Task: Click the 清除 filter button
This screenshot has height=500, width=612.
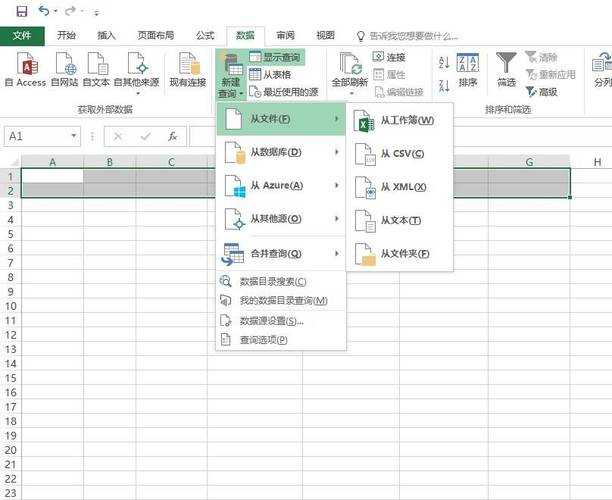Action: pyautogui.click(x=541, y=57)
